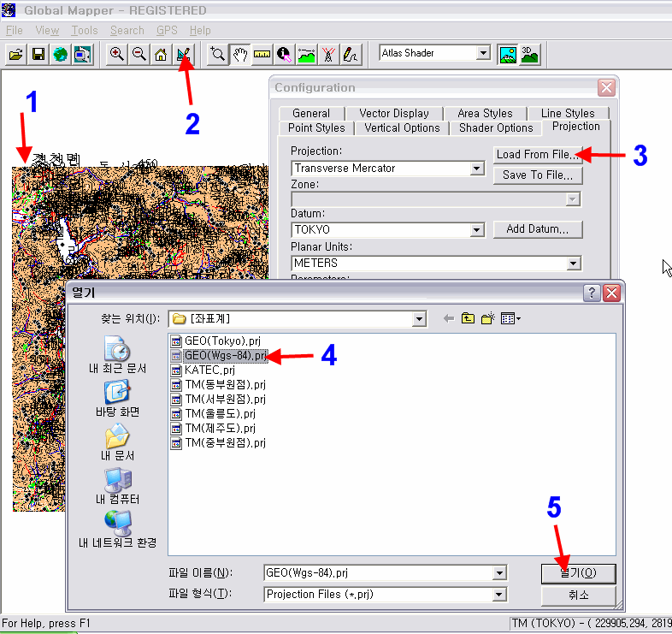Click the 취소 cancel button
The height and width of the screenshot is (634, 672).
[x=579, y=595]
